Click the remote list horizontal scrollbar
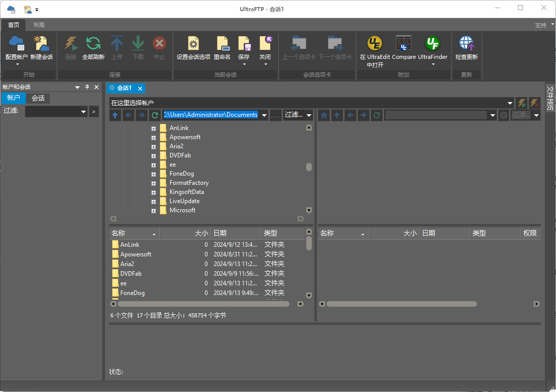Image resolution: width=556 pixels, height=392 pixels. point(402,304)
